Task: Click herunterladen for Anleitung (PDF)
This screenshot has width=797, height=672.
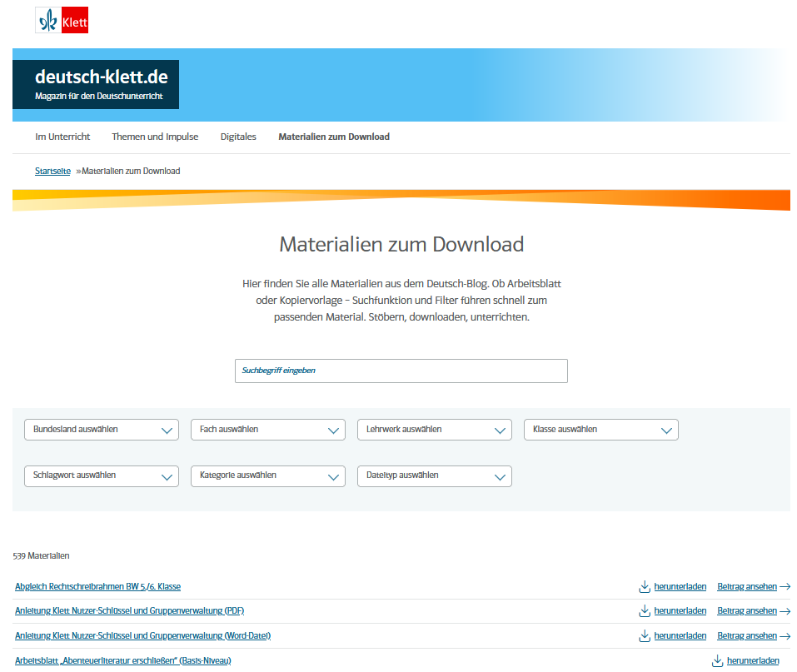Action: click(x=680, y=610)
